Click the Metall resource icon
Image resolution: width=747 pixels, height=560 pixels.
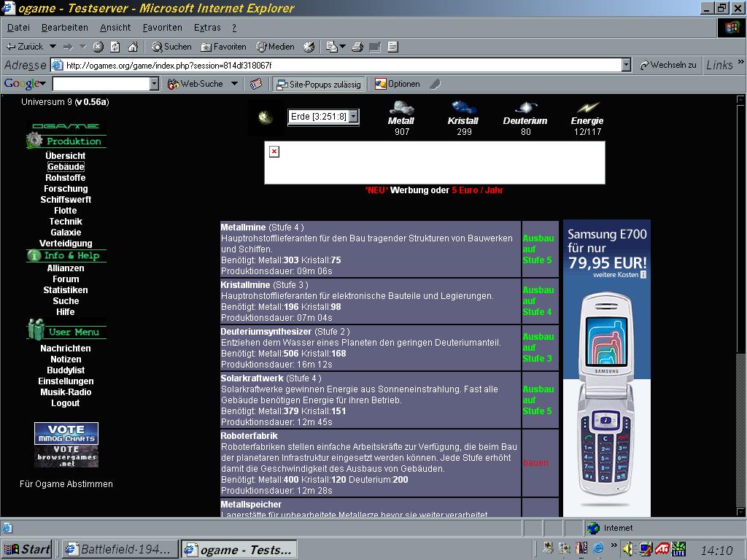pyautogui.click(x=401, y=108)
